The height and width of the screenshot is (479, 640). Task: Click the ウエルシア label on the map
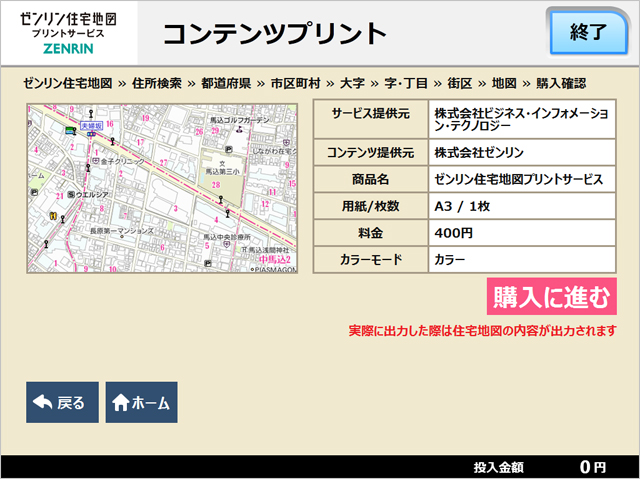(x=92, y=195)
